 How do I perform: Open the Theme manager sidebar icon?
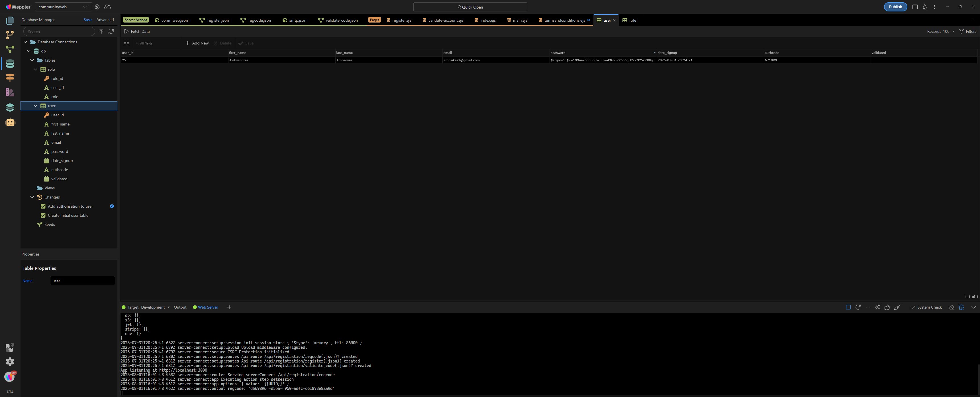coord(10,92)
